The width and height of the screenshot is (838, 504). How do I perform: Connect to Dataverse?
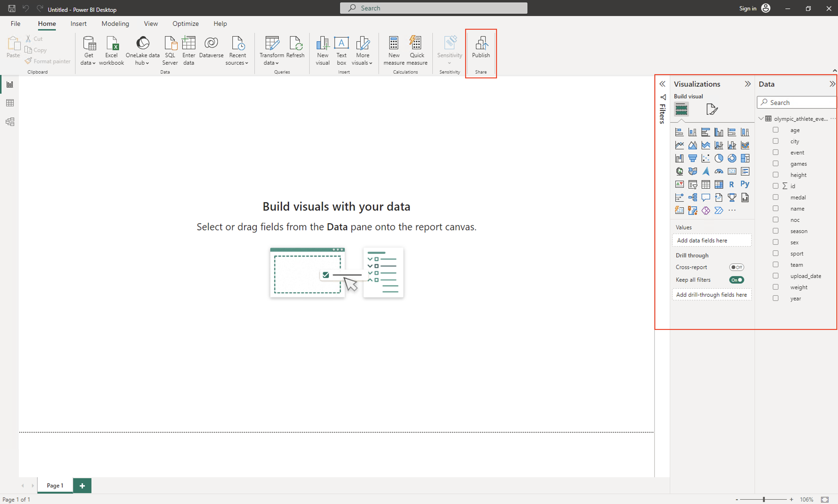pyautogui.click(x=211, y=47)
